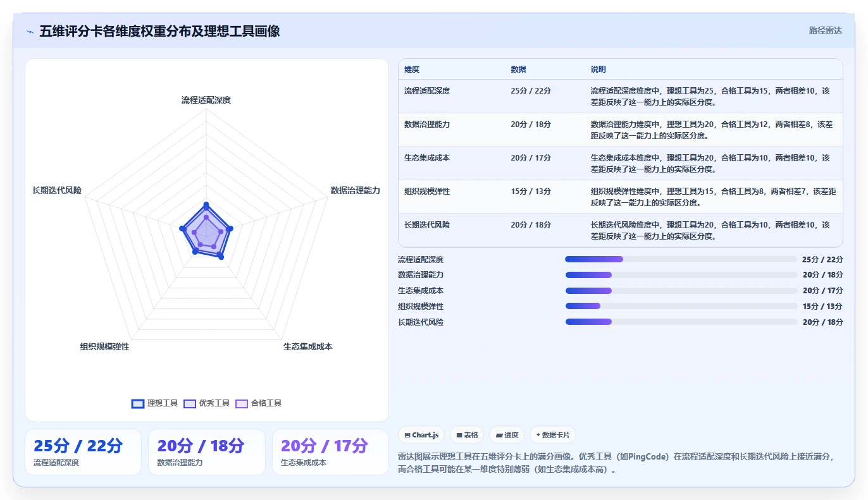Click the 25分 / 22分 progress value
Image resolution: width=868 pixels, height=500 pixels.
click(x=822, y=259)
